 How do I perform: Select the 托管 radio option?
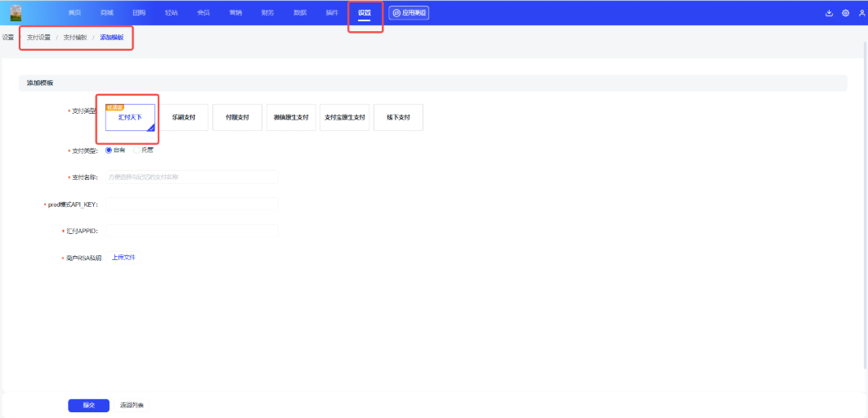click(137, 150)
